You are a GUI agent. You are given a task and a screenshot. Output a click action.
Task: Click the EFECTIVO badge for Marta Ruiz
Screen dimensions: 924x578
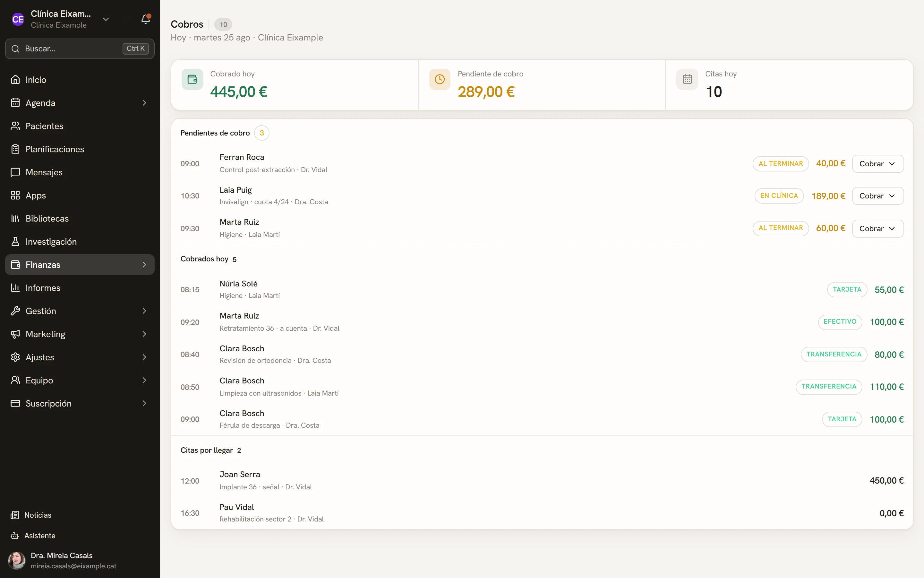pyautogui.click(x=840, y=322)
